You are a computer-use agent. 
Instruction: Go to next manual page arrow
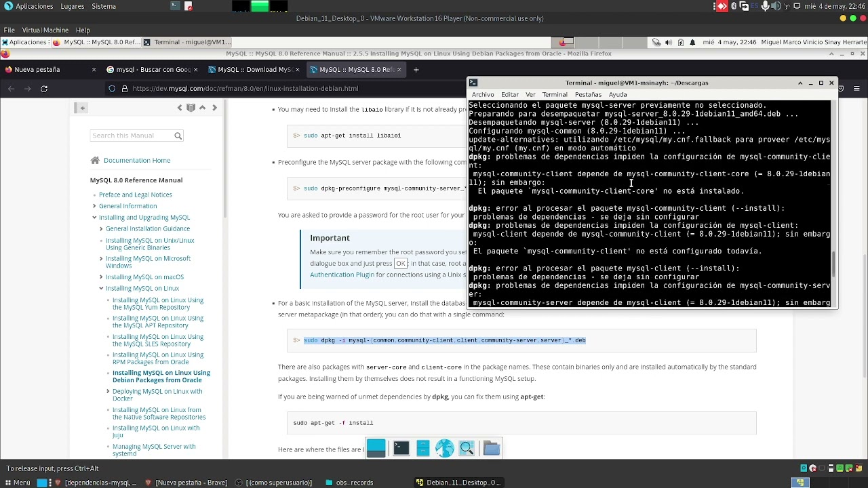click(x=214, y=108)
